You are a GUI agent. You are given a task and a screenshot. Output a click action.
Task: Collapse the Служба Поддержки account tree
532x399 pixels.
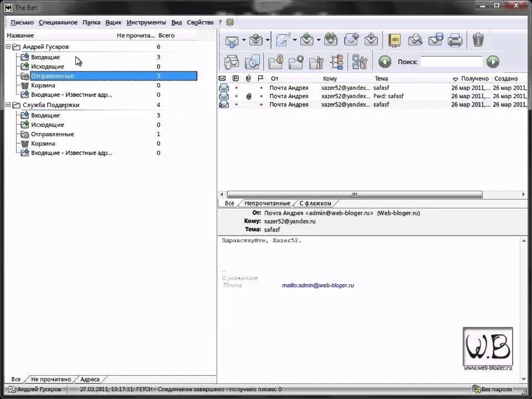[x=8, y=105]
